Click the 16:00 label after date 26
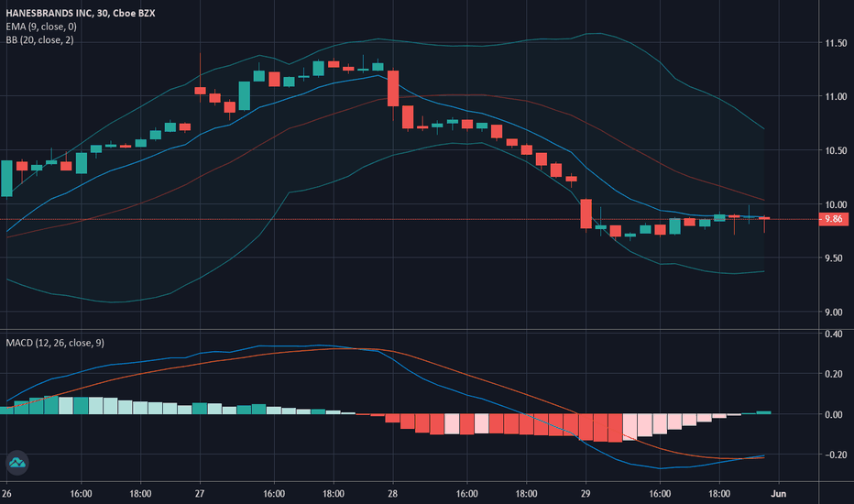The width and height of the screenshot is (854, 504). pyautogui.click(x=82, y=494)
